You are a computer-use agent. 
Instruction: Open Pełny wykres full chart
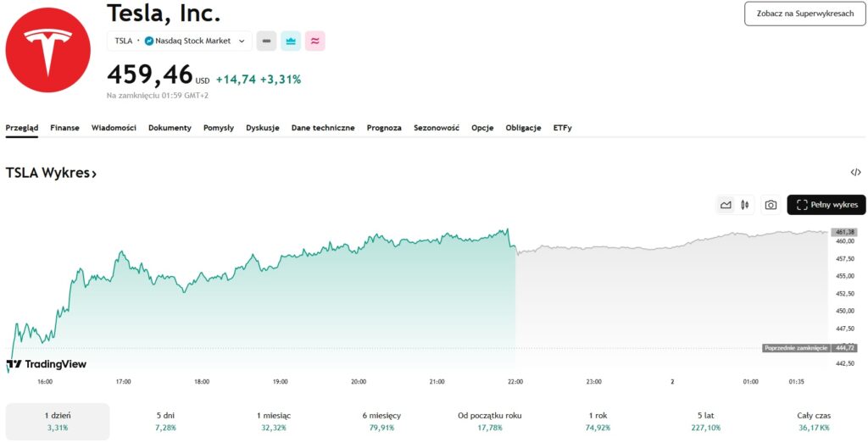coord(826,205)
